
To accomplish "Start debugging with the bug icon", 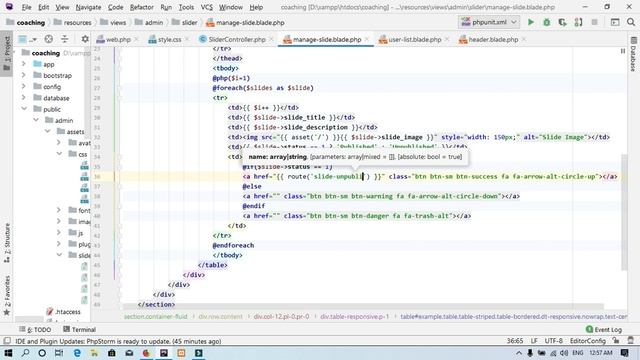I will pos(547,22).
